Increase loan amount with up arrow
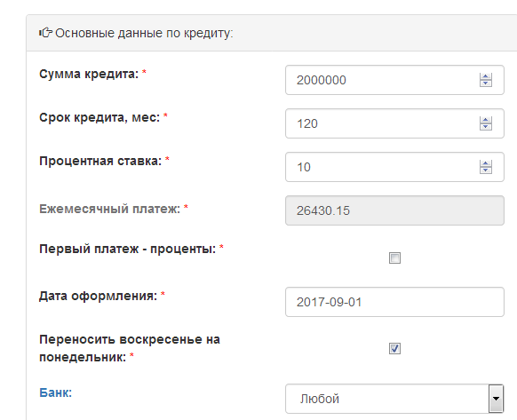The image size is (517, 420). coord(486,77)
